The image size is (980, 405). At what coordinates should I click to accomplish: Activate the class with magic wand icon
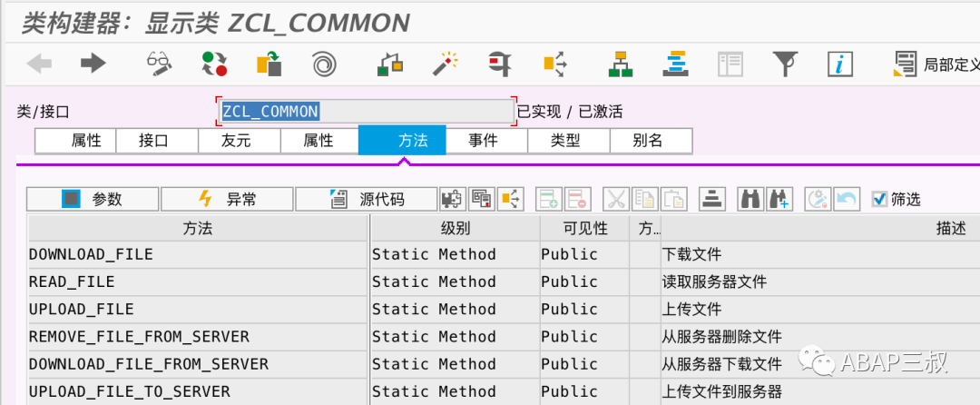coord(445,64)
